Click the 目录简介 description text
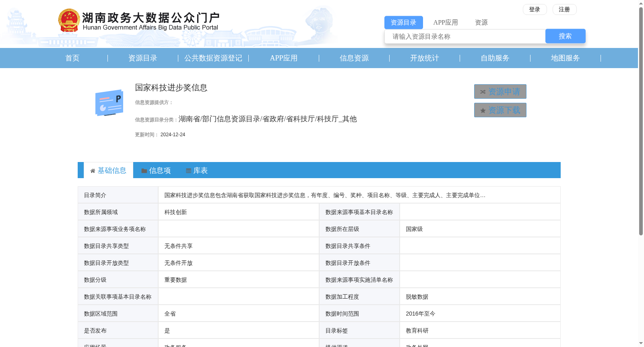 pyautogui.click(x=325, y=195)
